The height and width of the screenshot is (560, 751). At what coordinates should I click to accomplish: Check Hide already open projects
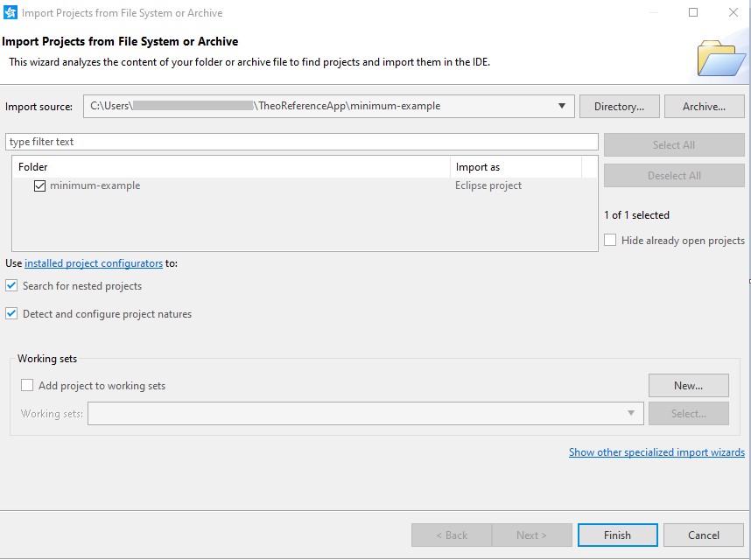point(610,241)
